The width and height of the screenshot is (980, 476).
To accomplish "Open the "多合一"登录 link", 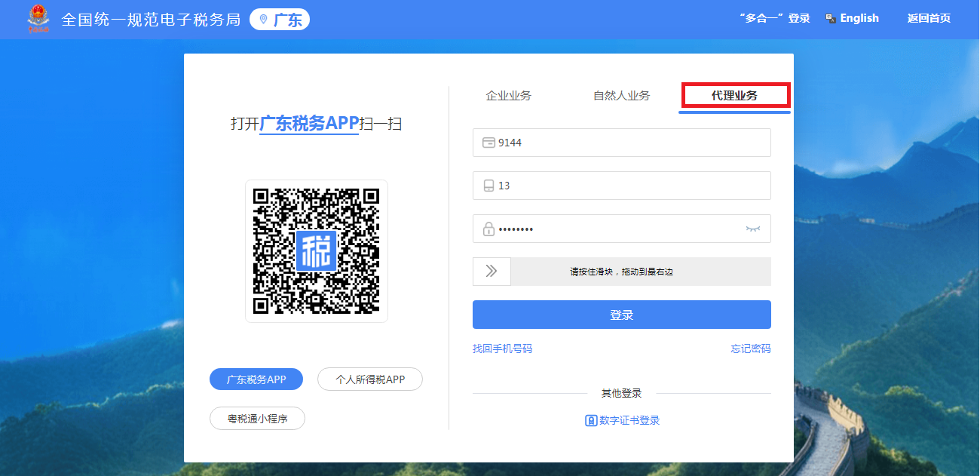I will pyautogui.click(x=774, y=18).
